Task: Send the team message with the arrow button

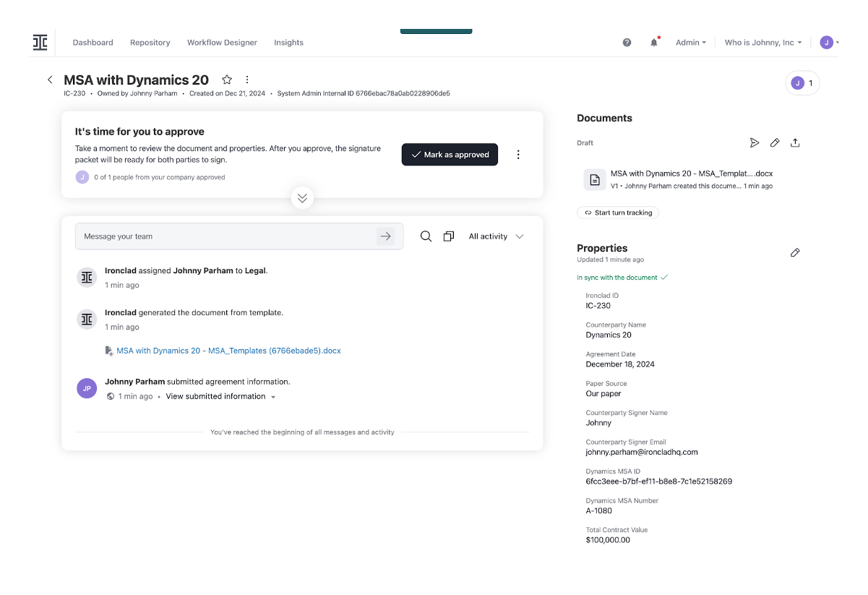Action: coord(386,236)
